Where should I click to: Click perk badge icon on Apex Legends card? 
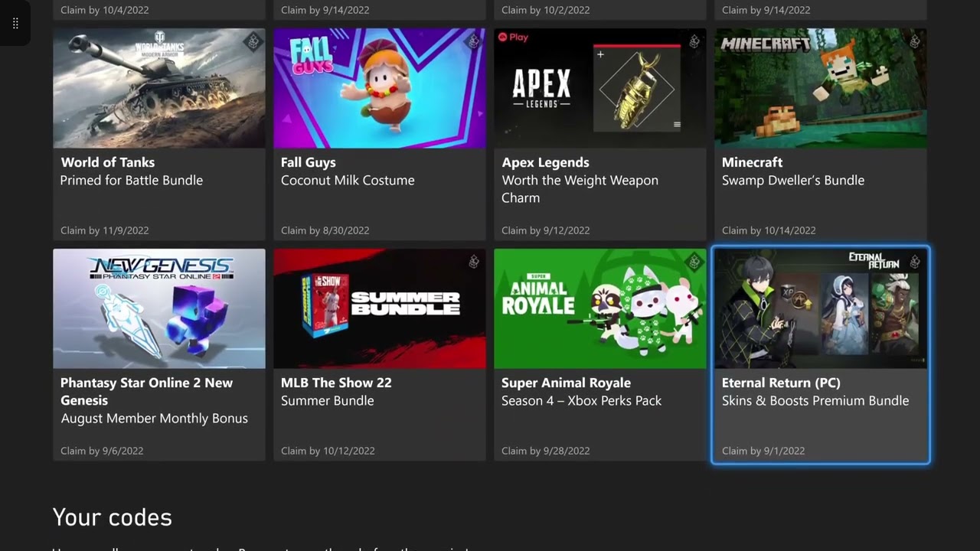tap(694, 41)
